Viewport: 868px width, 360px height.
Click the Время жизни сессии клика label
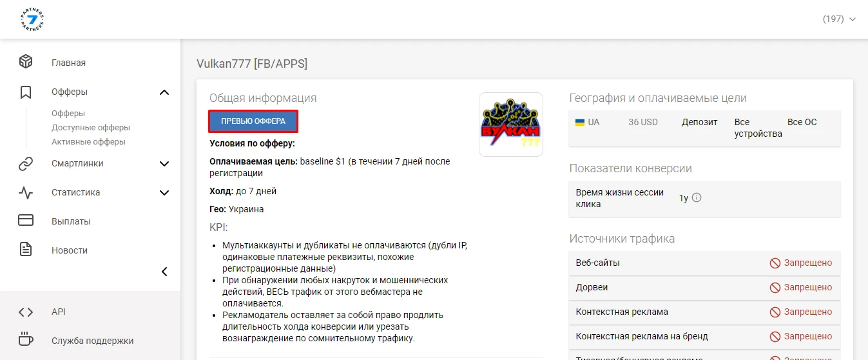(x=620, y=198)
